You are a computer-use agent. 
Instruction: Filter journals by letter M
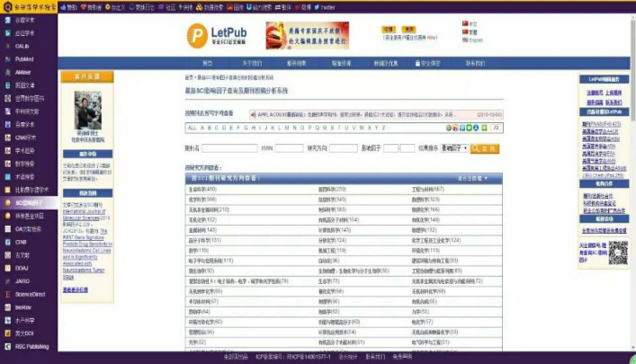[287, 128]
